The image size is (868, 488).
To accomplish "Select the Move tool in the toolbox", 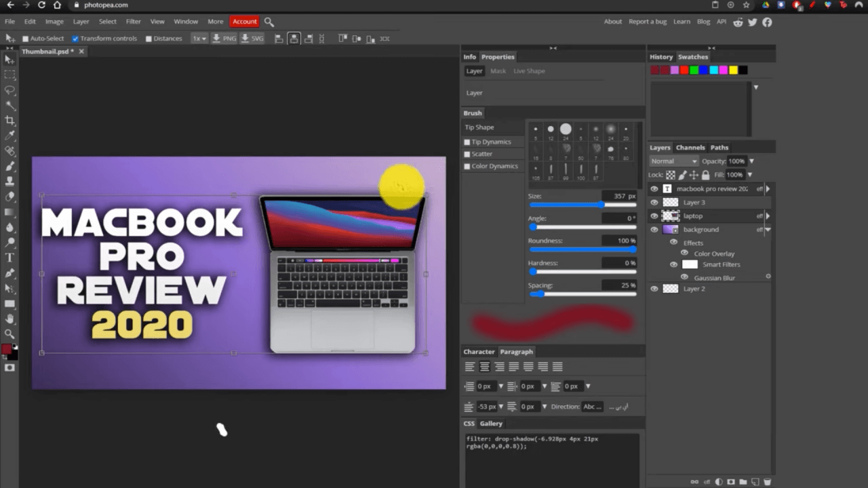I will click(10, 60).
